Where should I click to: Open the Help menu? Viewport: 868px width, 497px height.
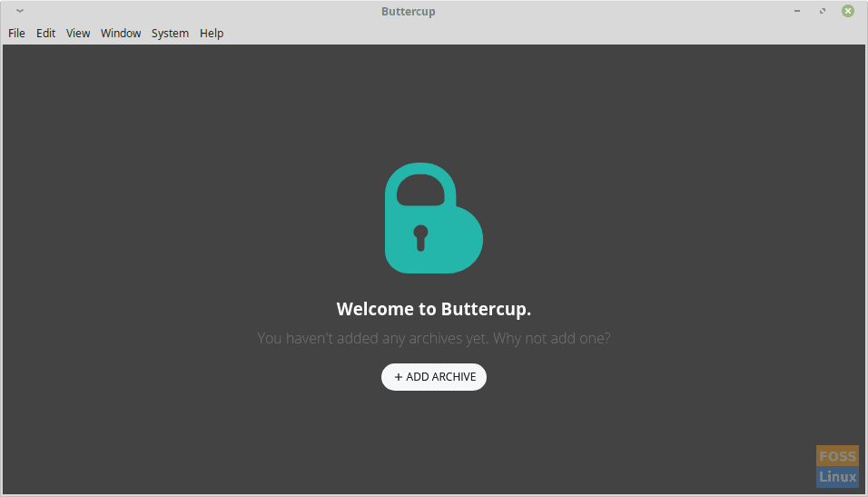[x=212, y=34]
